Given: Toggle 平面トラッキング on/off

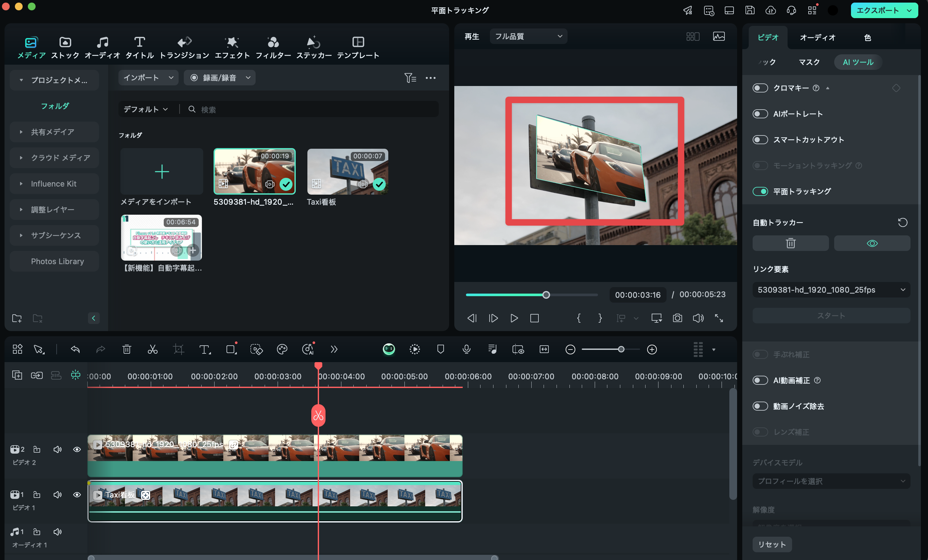Looking at the screenshot, I should (760, 191).
